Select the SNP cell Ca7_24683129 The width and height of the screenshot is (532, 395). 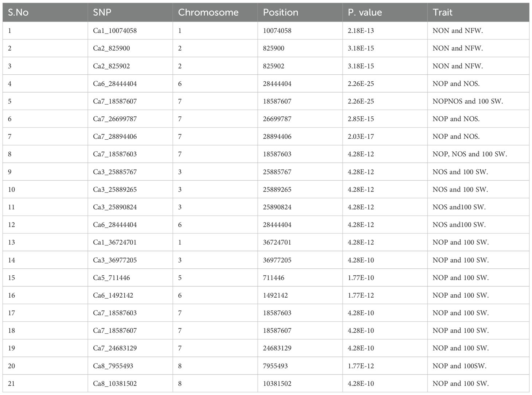point(115,348)
